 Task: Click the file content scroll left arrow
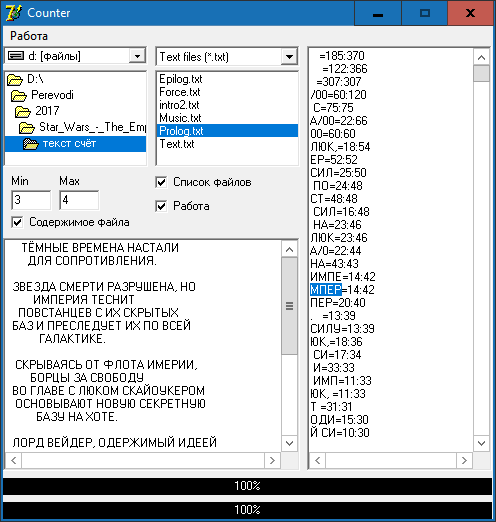pos(14,460)
